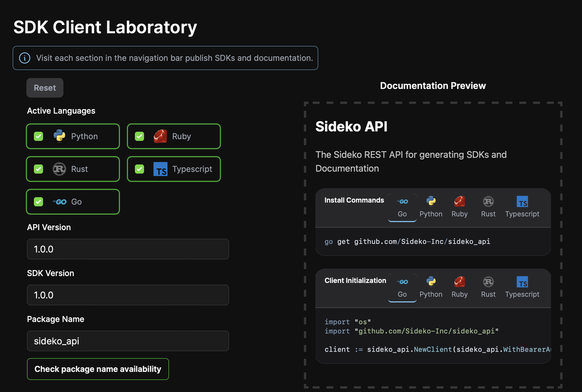Switch Install Commands to the Go tab label
This screenshot has width=582, height=392.
[x=402, y=214]
